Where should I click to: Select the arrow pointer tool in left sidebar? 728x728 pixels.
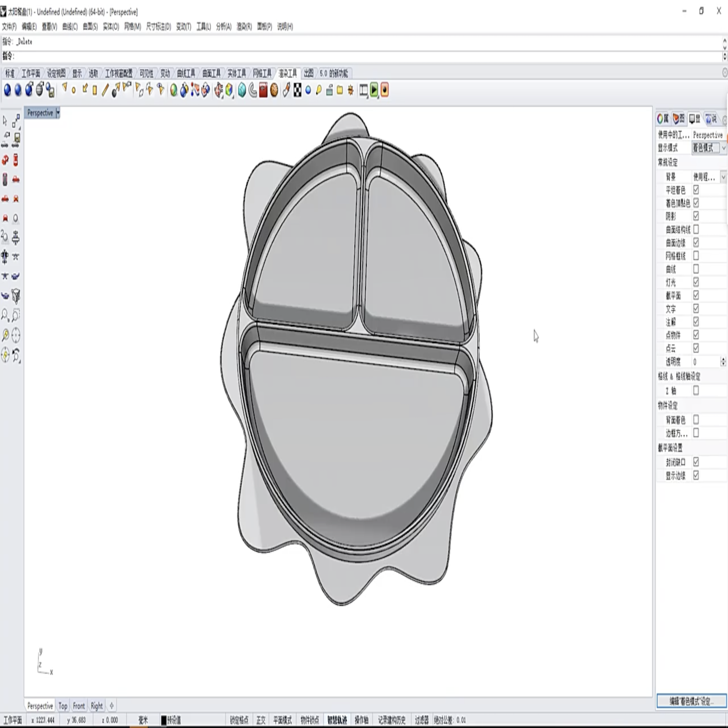coord(5,121)
